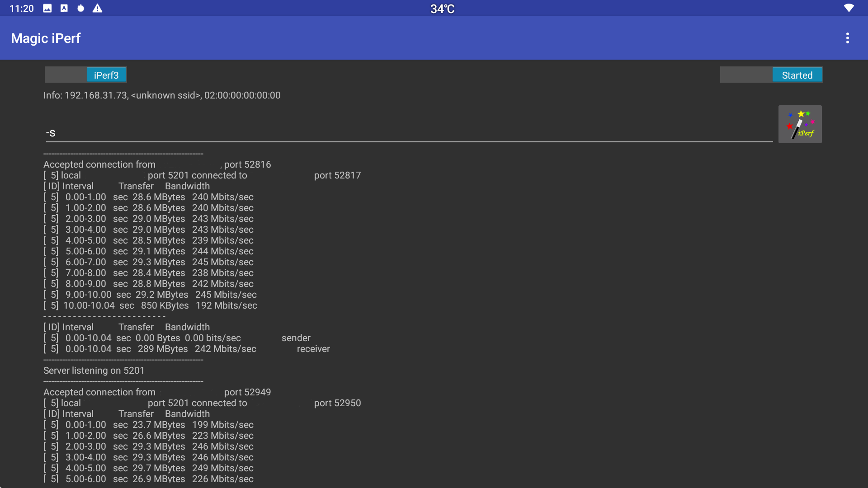Tap the 11:20 clock
The width and height of the screenshot is (868, 488).
pyautogui.click(x=22, y=9)
